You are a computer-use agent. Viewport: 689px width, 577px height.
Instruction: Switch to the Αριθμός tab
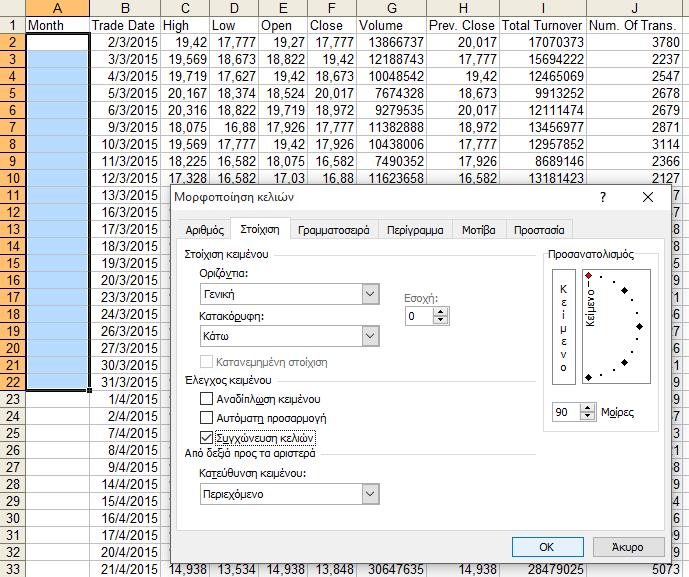click(204, 230)
